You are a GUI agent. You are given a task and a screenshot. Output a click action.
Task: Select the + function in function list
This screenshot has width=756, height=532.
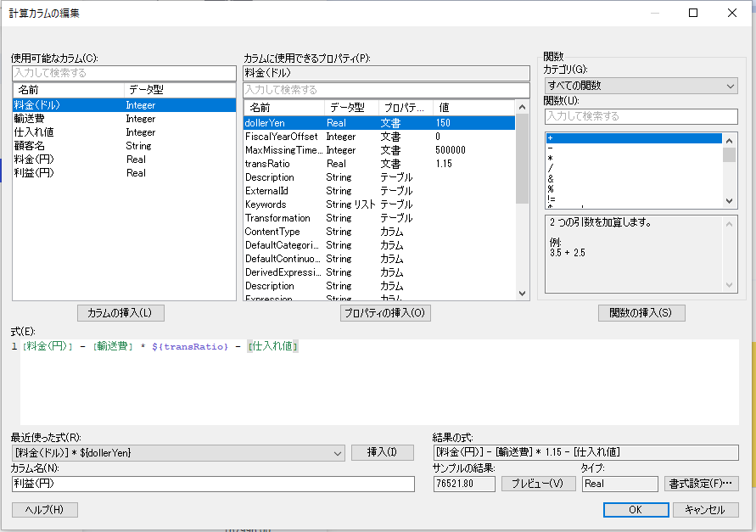pos(634,138)
